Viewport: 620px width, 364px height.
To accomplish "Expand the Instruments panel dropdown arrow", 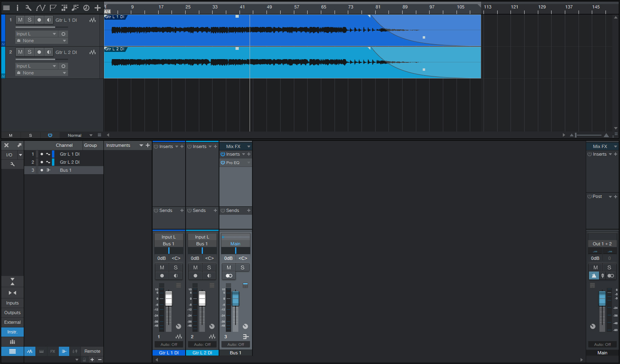I will click(141, 145).
